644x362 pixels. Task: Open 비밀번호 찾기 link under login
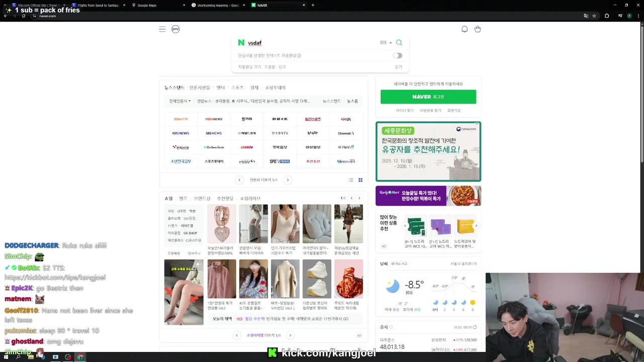pyautogui.click(x=431, y=111)
